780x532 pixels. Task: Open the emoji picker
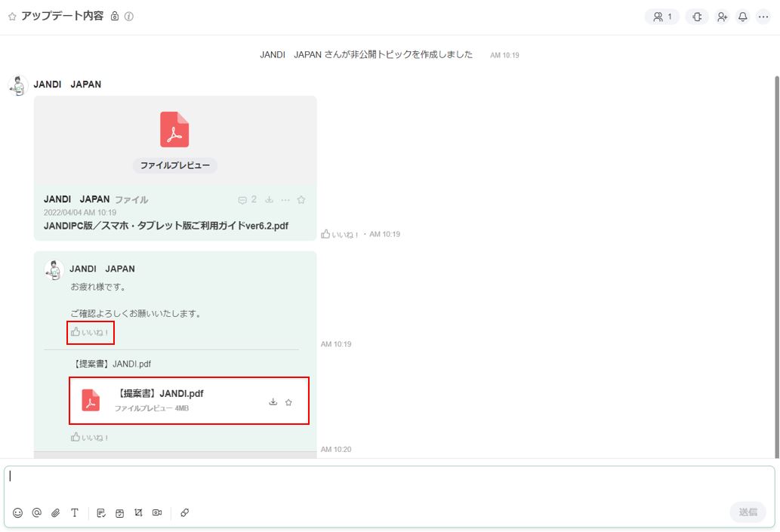[18, 512]
